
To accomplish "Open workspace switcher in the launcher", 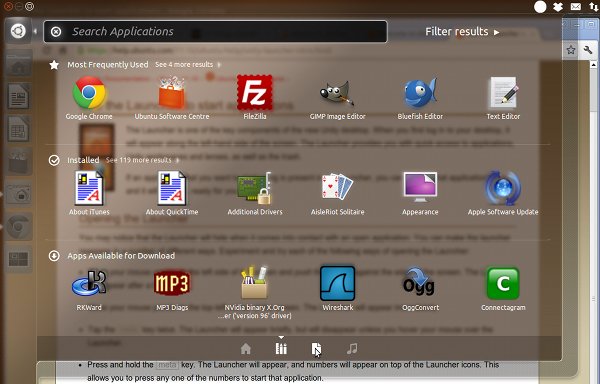I will tap(18, 259).
